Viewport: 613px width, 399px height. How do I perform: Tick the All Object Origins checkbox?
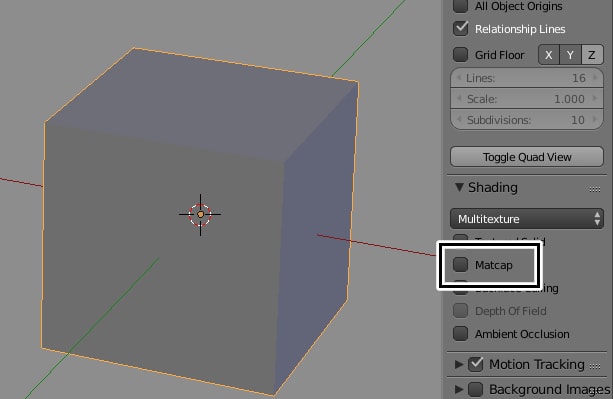[x=461, y=6]
